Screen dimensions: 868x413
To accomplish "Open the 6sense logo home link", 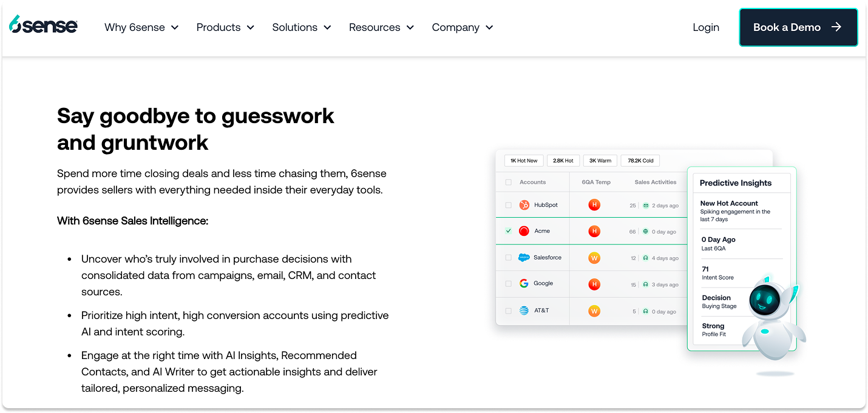I will click(43, 25).
